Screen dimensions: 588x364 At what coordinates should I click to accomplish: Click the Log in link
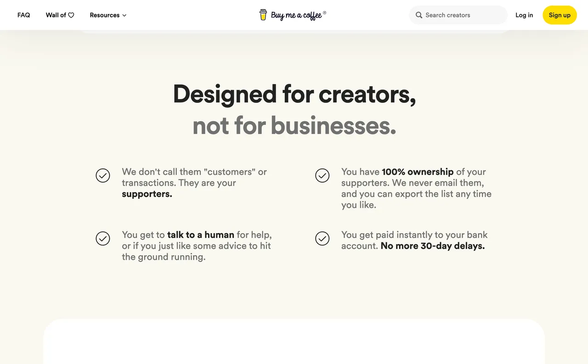pyautogui.click(x=524, y=15)
